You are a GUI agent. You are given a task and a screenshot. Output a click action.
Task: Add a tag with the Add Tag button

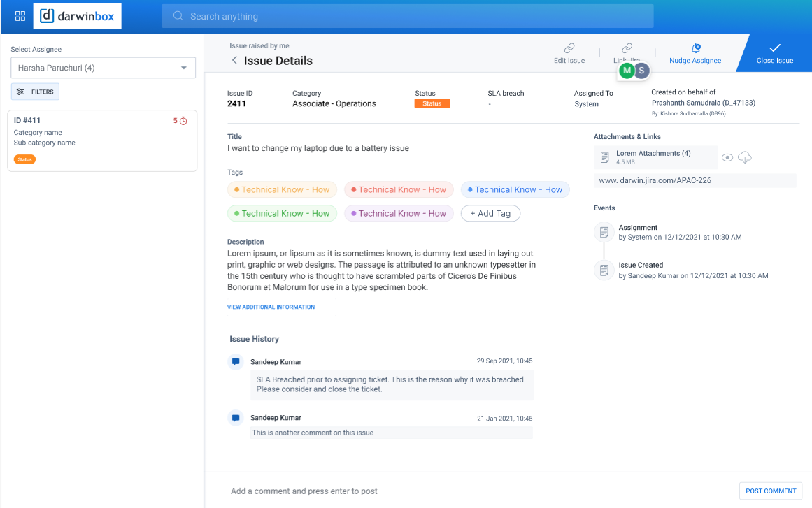(x=490, y=213)
